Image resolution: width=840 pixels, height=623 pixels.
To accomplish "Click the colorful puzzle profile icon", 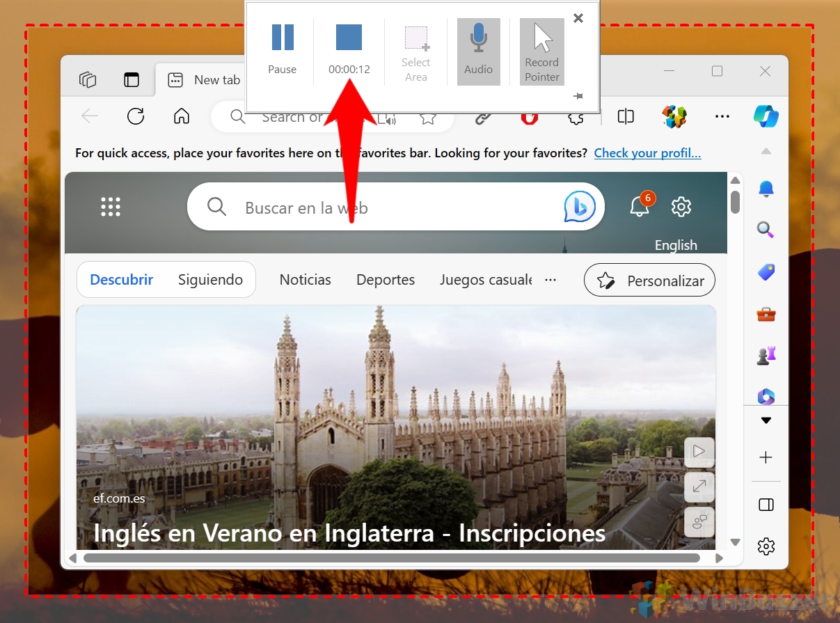I will pos(674,117).
